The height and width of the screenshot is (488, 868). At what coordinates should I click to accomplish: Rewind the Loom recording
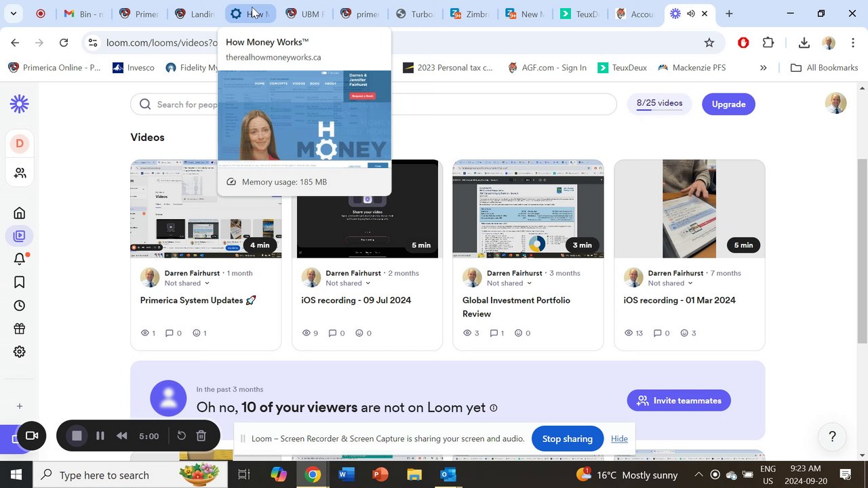[x=122, y=436]
